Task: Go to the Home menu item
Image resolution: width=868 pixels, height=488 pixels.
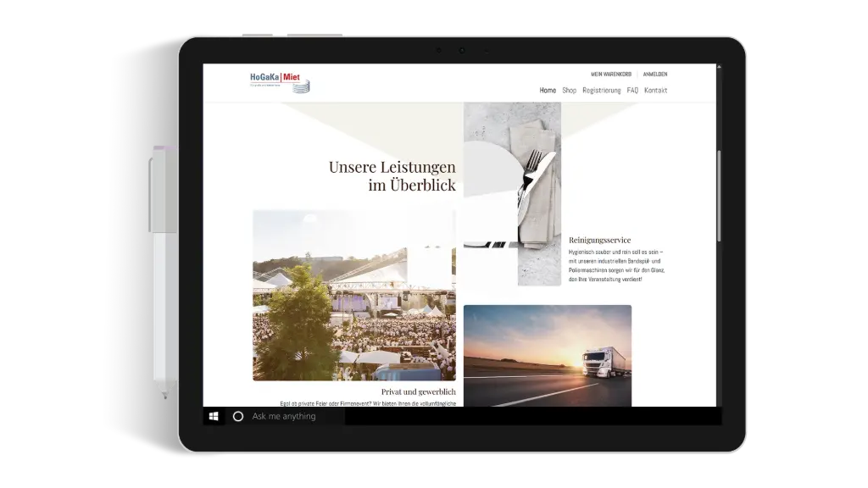Action: point(548,90)
